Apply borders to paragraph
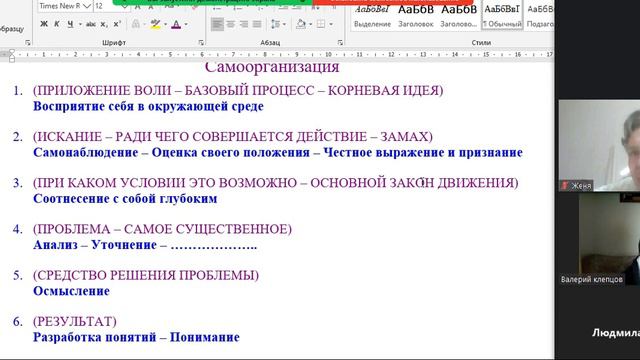 tap(321, 24)
